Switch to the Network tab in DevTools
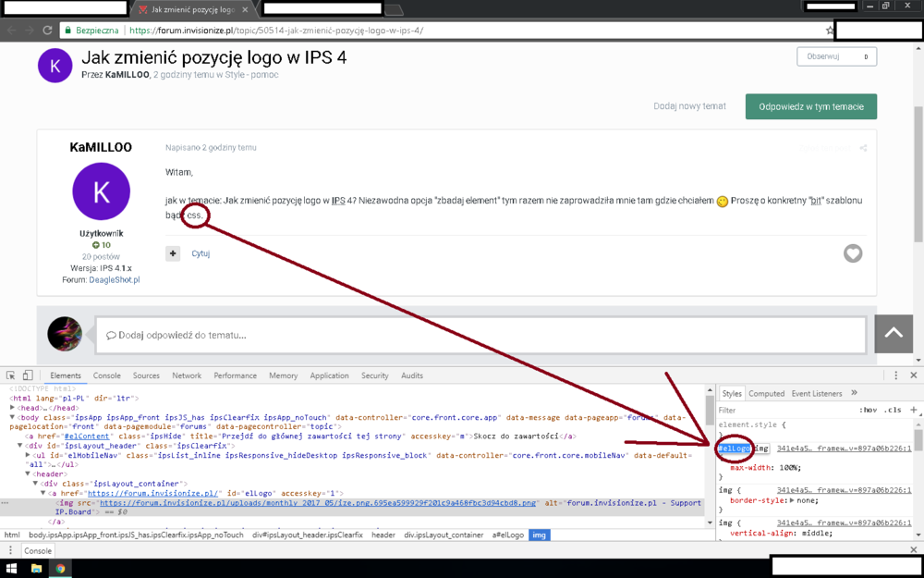924x578 pixels. (x=186, y=375)
